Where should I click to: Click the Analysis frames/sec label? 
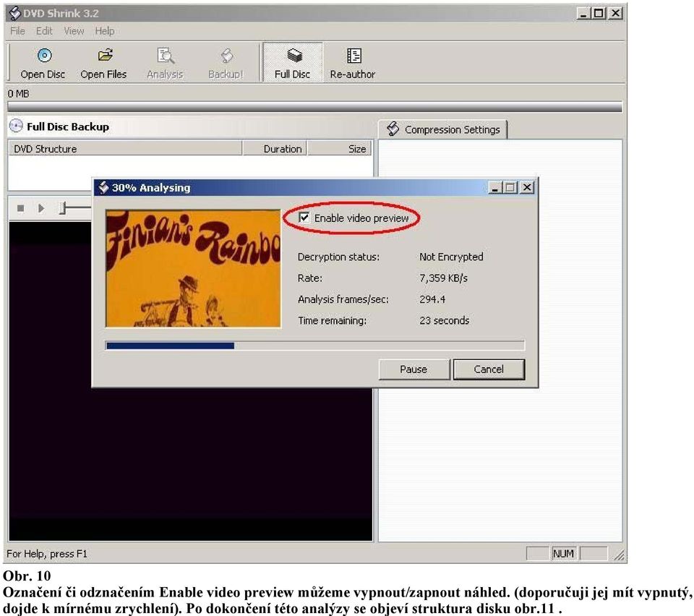(343, 299)
